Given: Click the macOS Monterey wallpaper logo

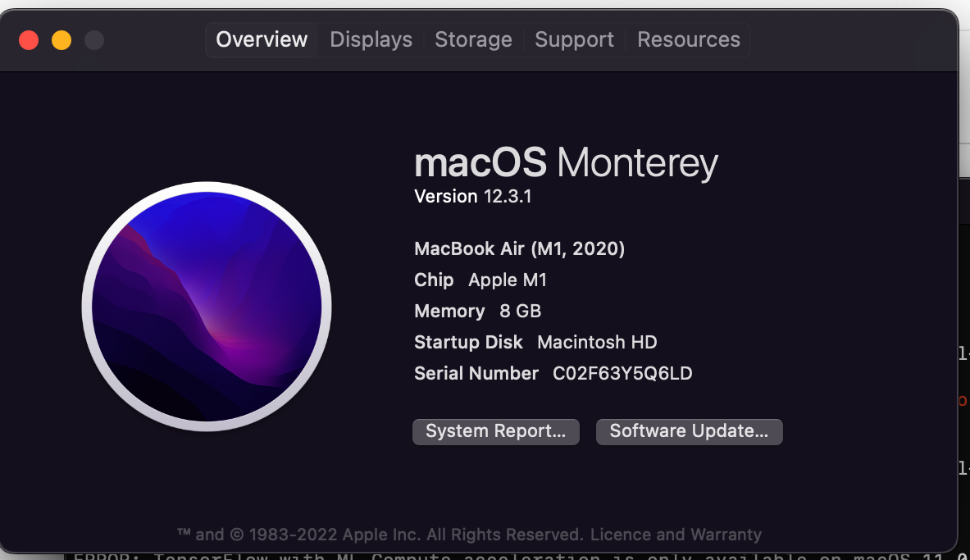Looking at the screenshot, I should coord(207,307).
